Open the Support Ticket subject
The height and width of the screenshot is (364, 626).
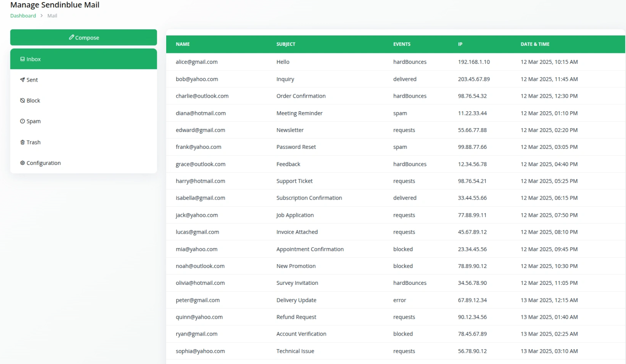(x=294, y=181)
